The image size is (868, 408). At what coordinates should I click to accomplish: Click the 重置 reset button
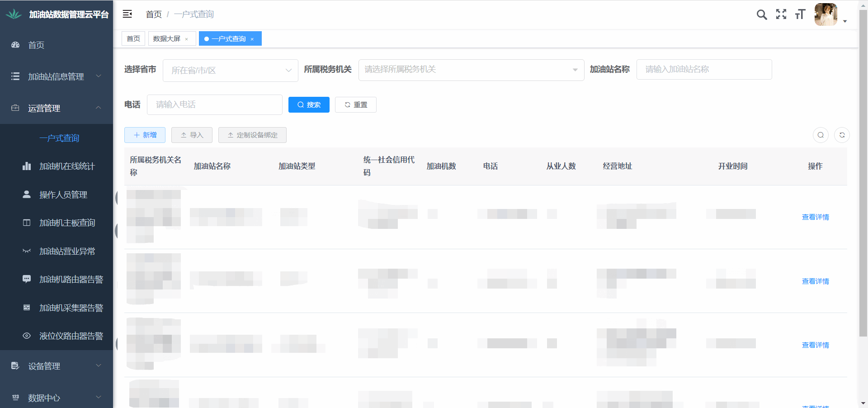tap(356, 105)
